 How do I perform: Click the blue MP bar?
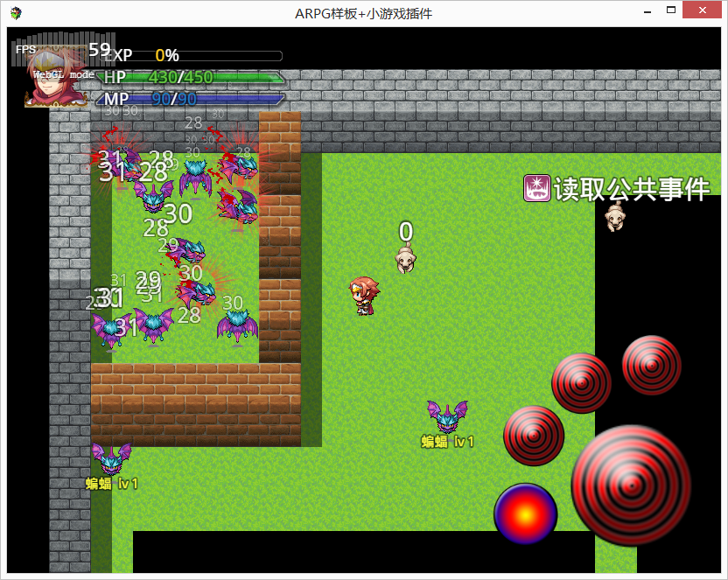point(191,98)
